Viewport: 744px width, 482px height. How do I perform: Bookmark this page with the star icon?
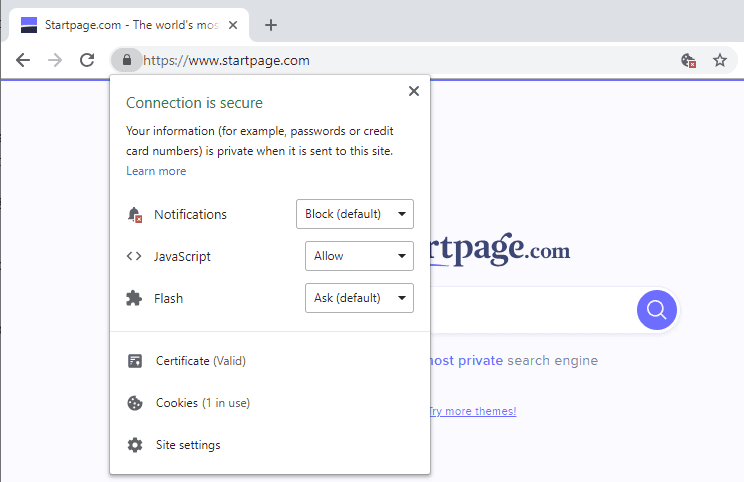coord(720,60)
